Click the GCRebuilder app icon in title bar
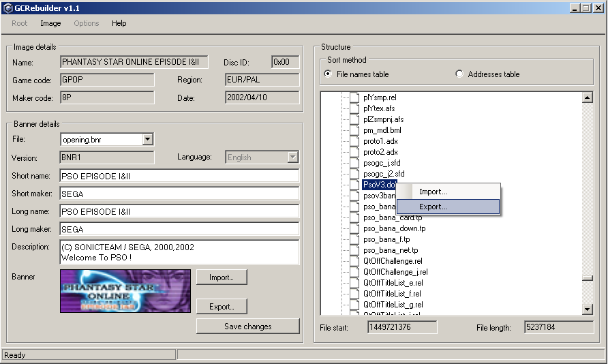Viewport: 608px width, 364px height. coord(7,7)
